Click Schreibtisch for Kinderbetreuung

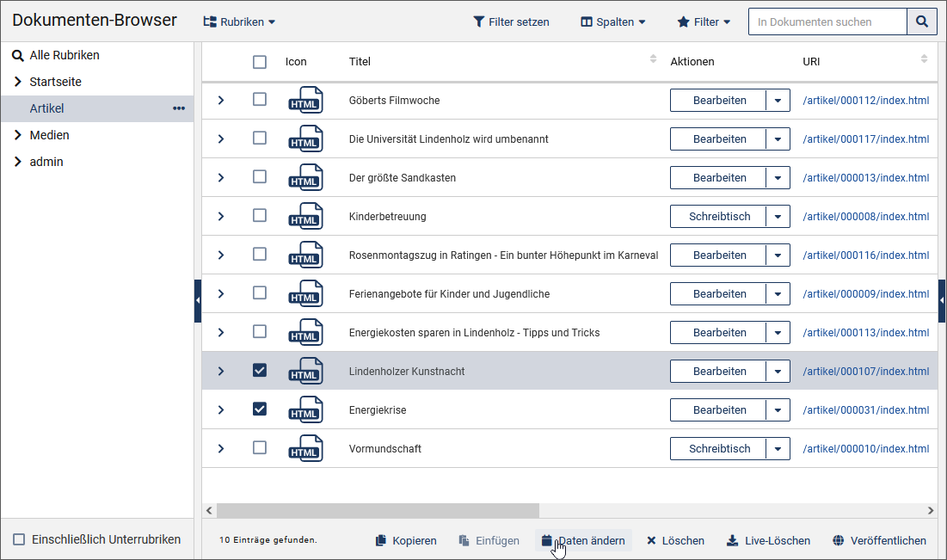[x=719, y=216]
